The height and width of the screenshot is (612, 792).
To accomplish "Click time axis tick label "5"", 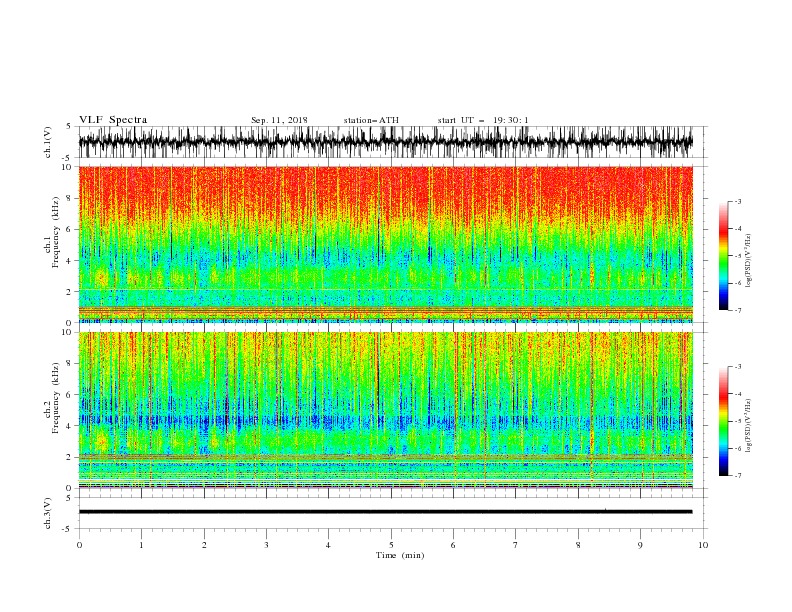I will [391, 545].
